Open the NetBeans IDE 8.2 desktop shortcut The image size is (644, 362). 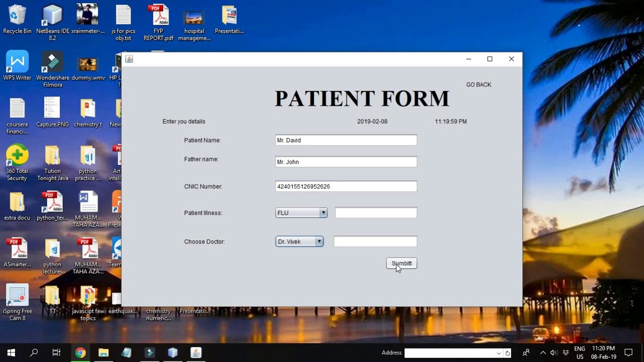point(52,23)
